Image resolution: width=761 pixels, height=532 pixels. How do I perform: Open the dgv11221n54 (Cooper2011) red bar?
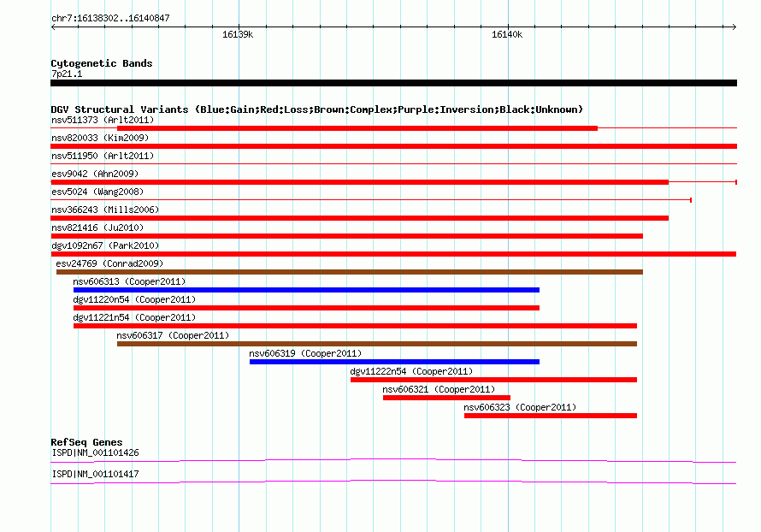[x=355, y=326]
